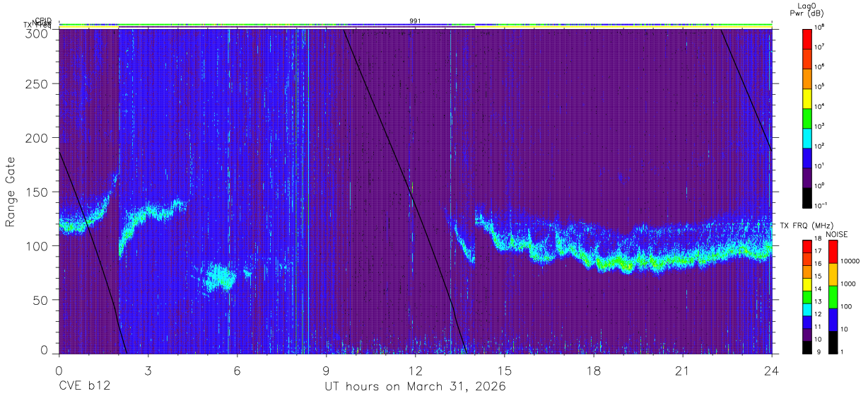This screenshot has height=401, width=868.
Task: Click x-axis tick label '21'
Action: pyautogui.click(x=683, y=371)
